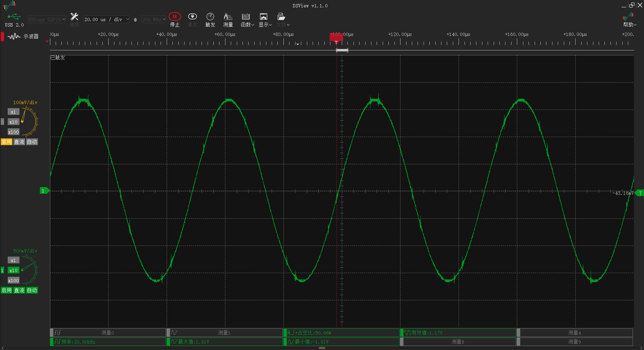Restore down the DSView window
Image resolution: width=644 pixels, height=350 pixels.
(x=632, y=5)
